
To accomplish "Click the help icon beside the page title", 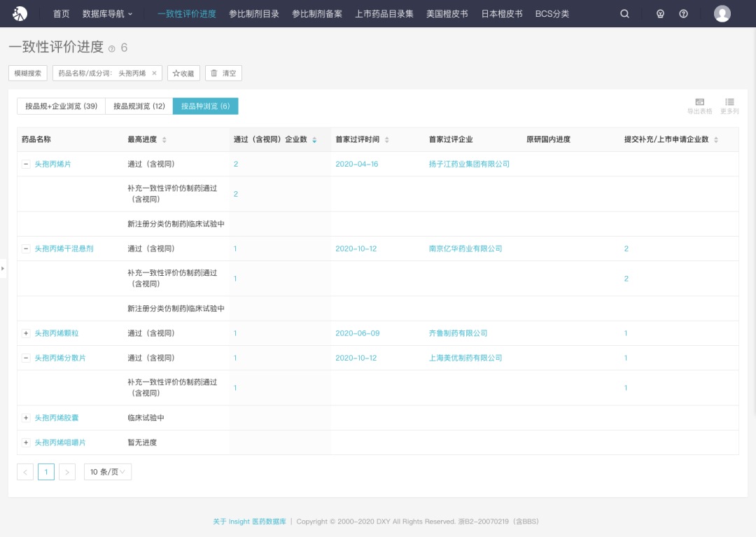I will pyautogui.click(x=112, y=49).
